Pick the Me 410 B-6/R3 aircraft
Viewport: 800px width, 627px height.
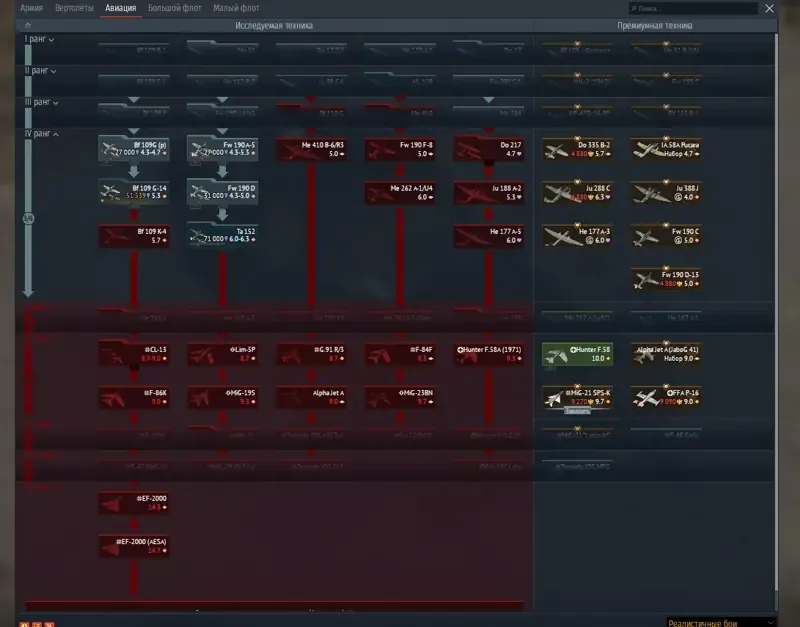[311, 149]
